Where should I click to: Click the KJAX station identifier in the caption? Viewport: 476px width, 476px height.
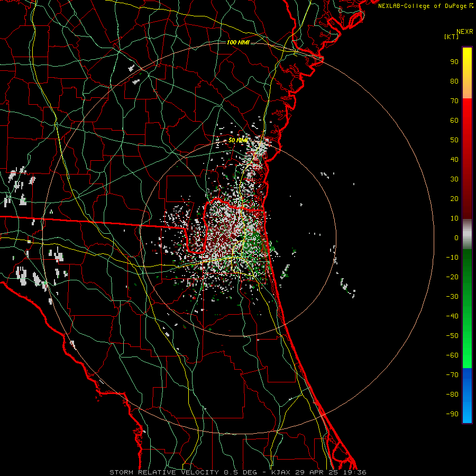[281, 472]
